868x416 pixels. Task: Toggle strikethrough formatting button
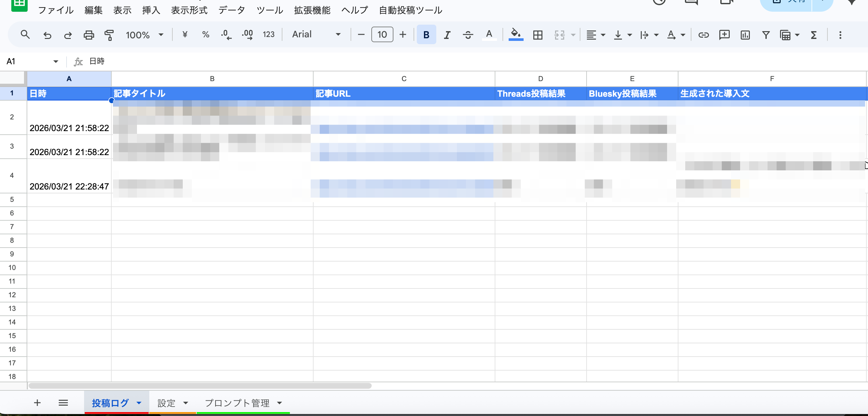pos(468,35)
